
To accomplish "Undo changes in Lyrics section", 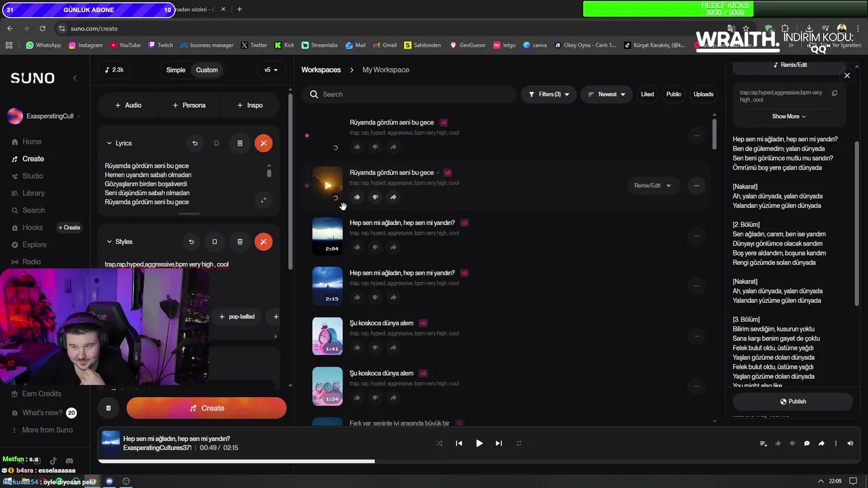I will (x=195, y=144).
